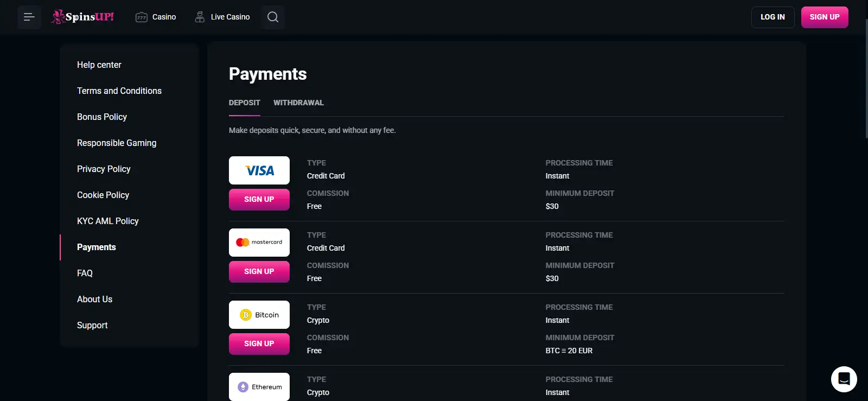Open the Support page
This screenshot has height=401, width=868.
tap(92, 326)
